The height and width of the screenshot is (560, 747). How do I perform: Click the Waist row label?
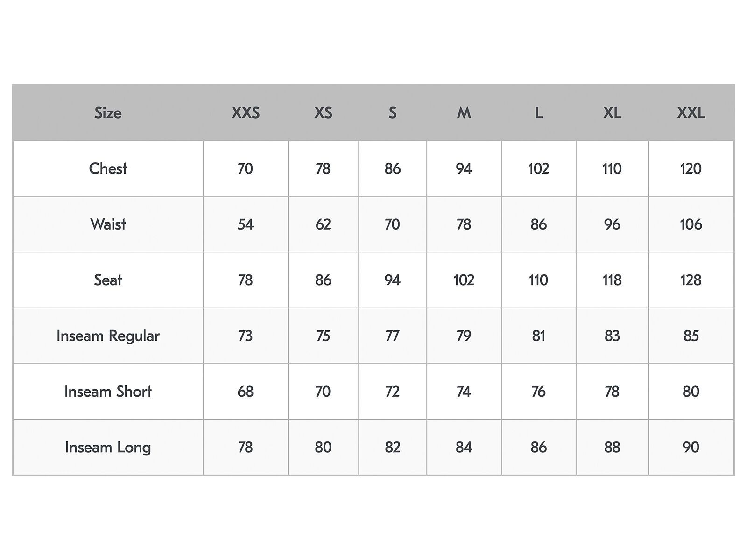pyautogui.click(x=108, y=224)
